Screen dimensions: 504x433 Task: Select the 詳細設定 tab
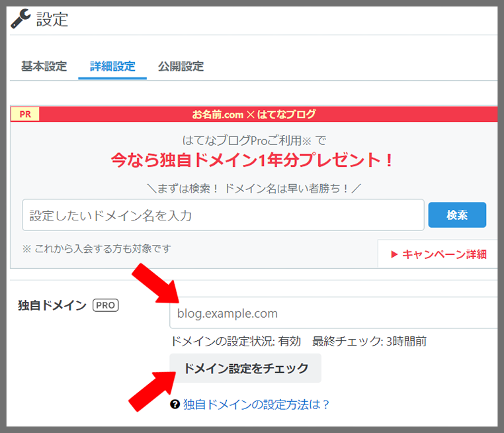click(x=112, y=66)
